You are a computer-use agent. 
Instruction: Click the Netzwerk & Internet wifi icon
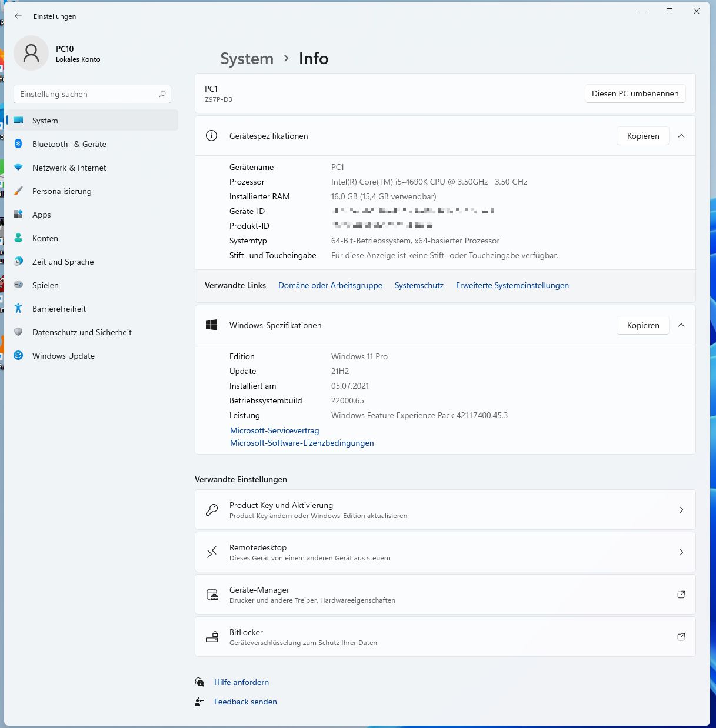click(18, 168)
